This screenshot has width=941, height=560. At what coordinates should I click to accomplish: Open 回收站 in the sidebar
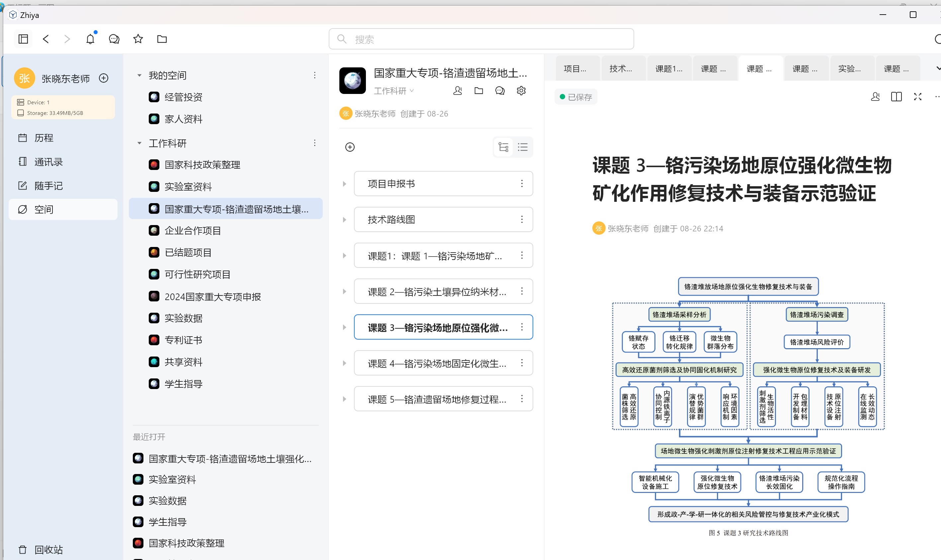pyautogui.click(x=48, y=549)
